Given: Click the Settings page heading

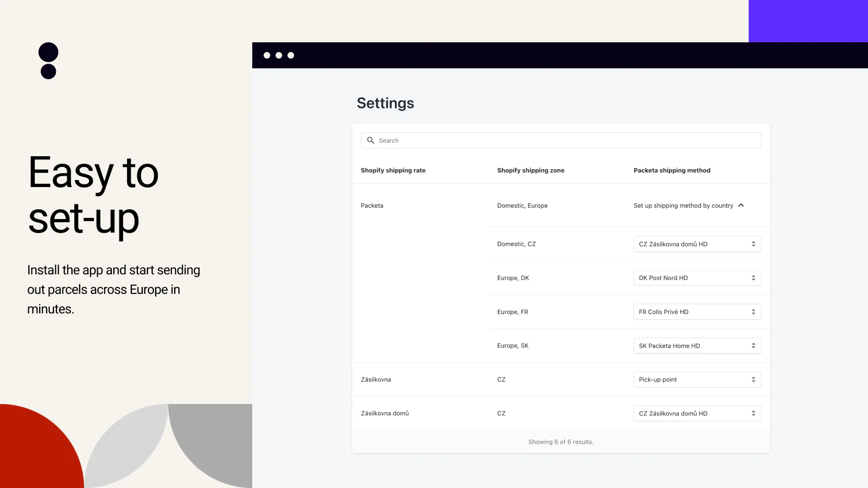Looking at the screenshot, I should [x=385, y=103].
